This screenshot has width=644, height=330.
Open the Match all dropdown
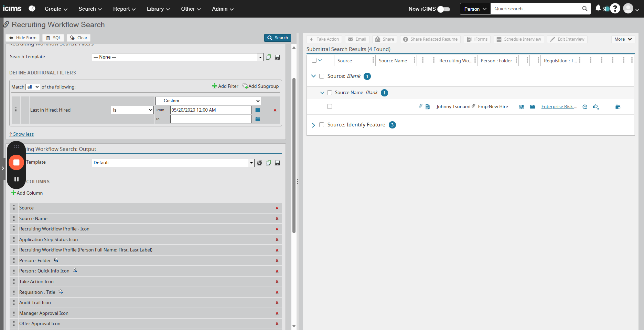(33, 87)
